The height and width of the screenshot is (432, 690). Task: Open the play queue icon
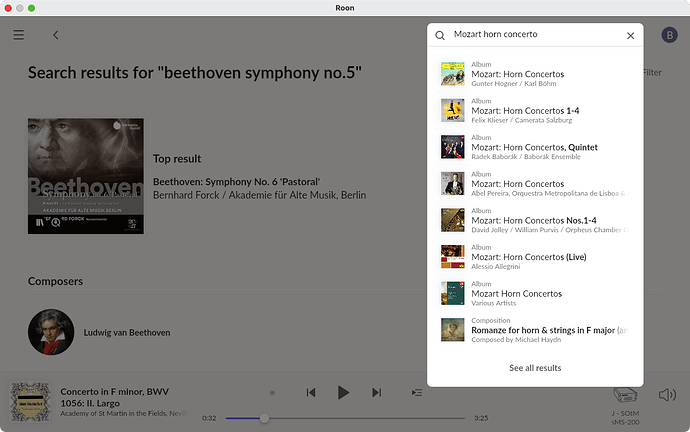click(416, 393)
